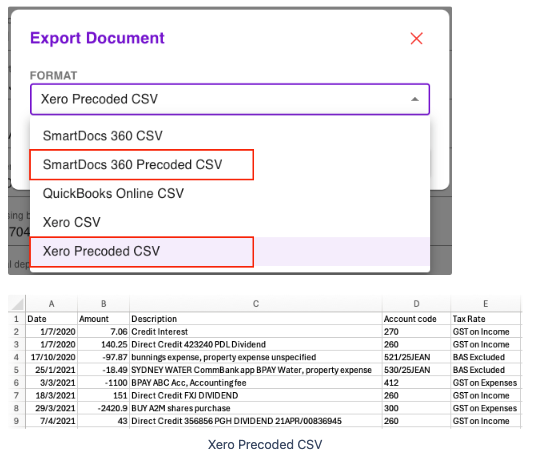Screen dimensions: 544x462
Task: Select column D header in spreadsheet
Action: 416,304
